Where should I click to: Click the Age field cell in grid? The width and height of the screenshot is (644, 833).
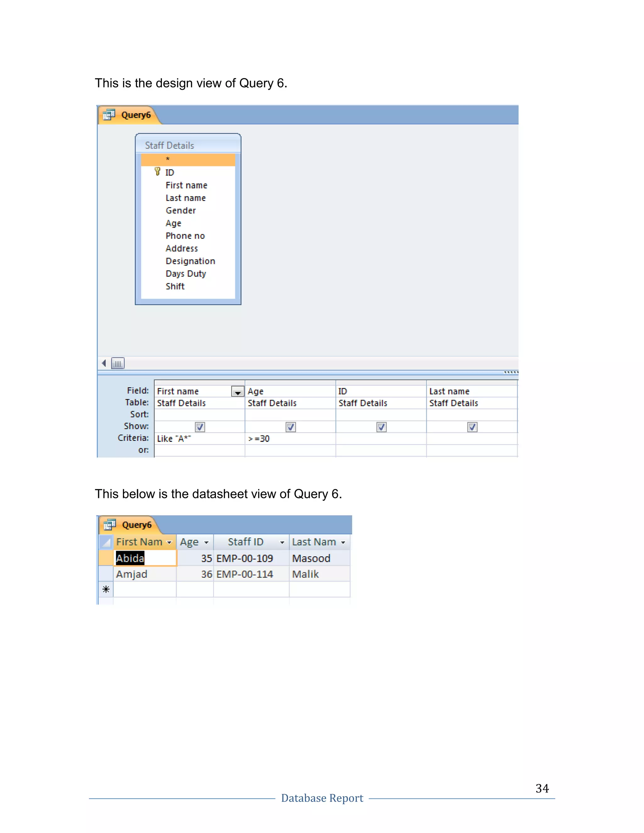click(x=290, y=391)
